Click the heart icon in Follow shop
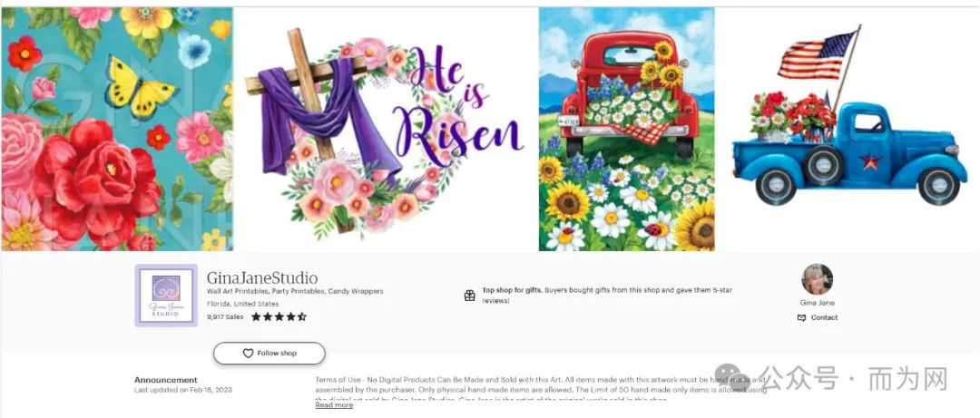Viewport: 980px width, 418px height. click(248, 353)
